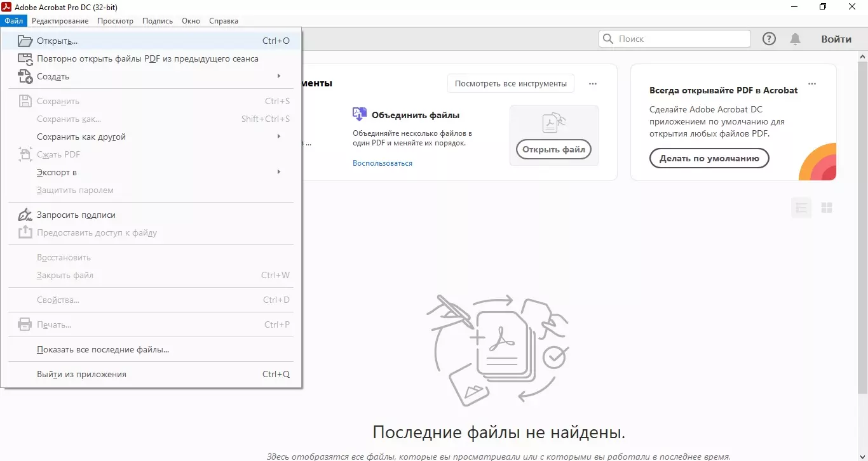Click disabled Защитить паролем entry
Screen dimensions: 868x461
[151, 190]
